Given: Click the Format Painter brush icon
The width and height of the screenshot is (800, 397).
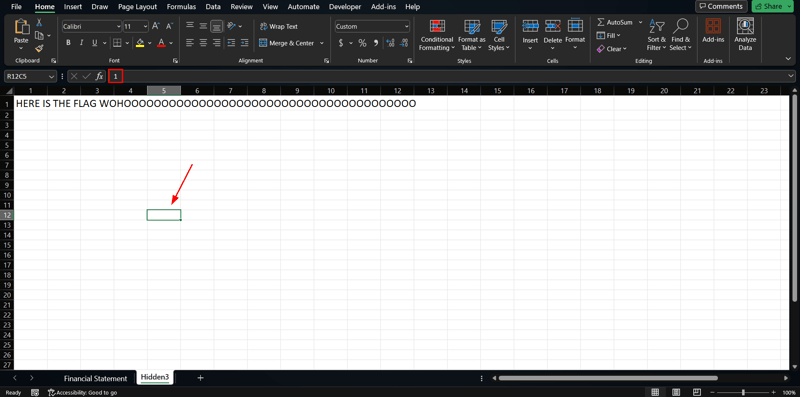Looking at the screenshot, I should [x=39, y=48].
